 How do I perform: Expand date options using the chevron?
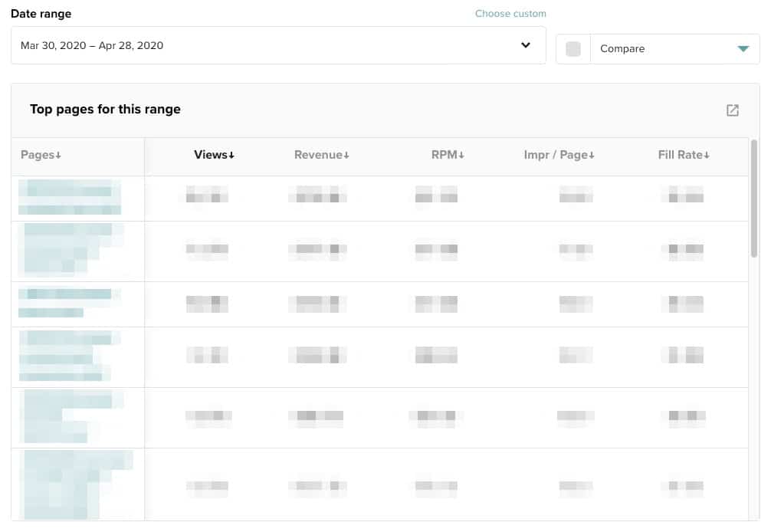[x=526, y=45]
